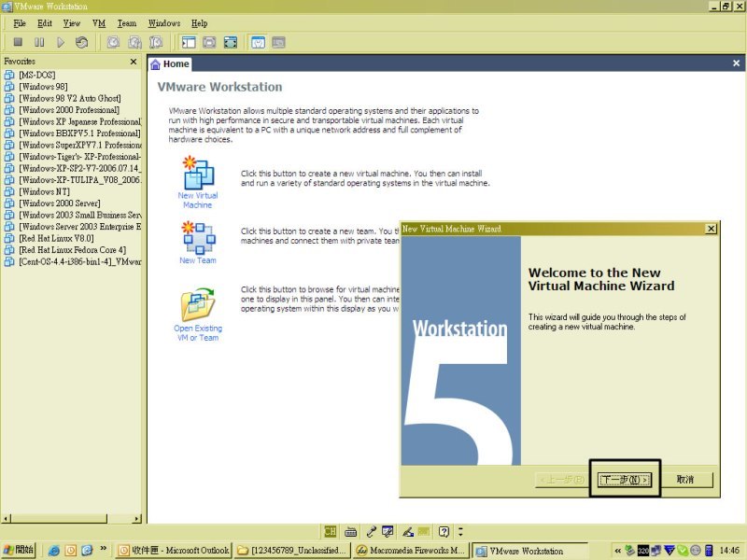Click the Take Snapshot clock toolbar icon
The image size is (747, 560).
(113, 42)
